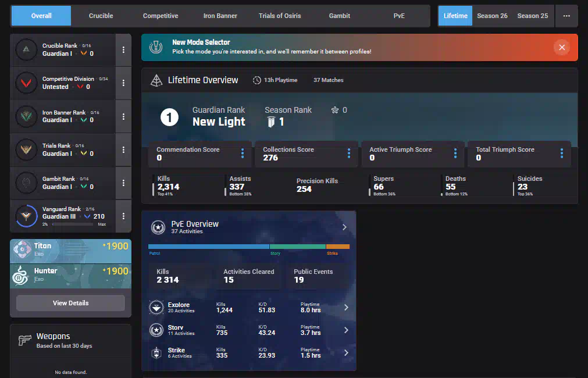This screenshot has height=378, width=588.
Task: Open the PvE tab
Action: coord(399,16)
